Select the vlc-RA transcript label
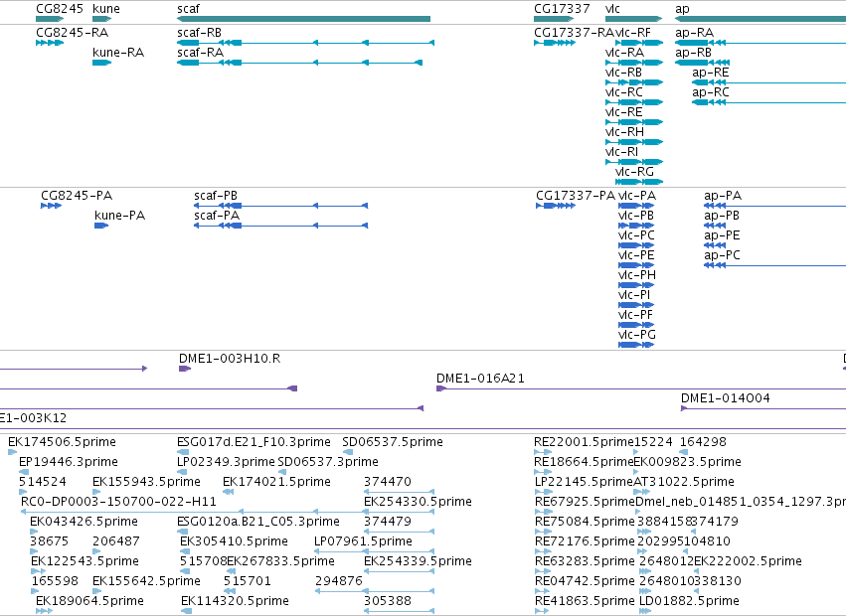Screen dimensions: 846x616 [x=624, y=53]
